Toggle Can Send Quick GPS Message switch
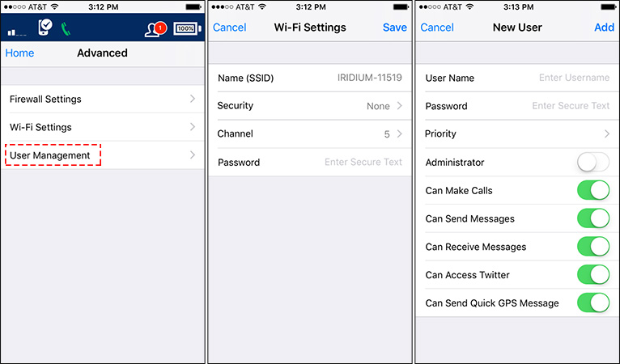 [x=593, y=303]
